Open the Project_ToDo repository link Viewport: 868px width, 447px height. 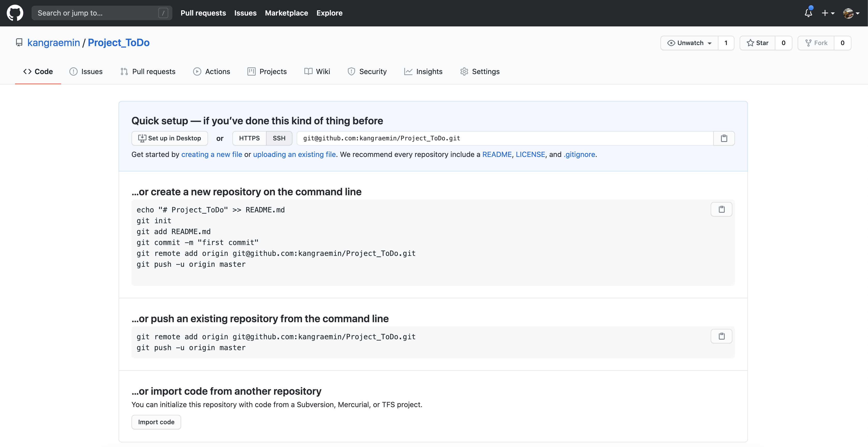click(x=119, y=42)
